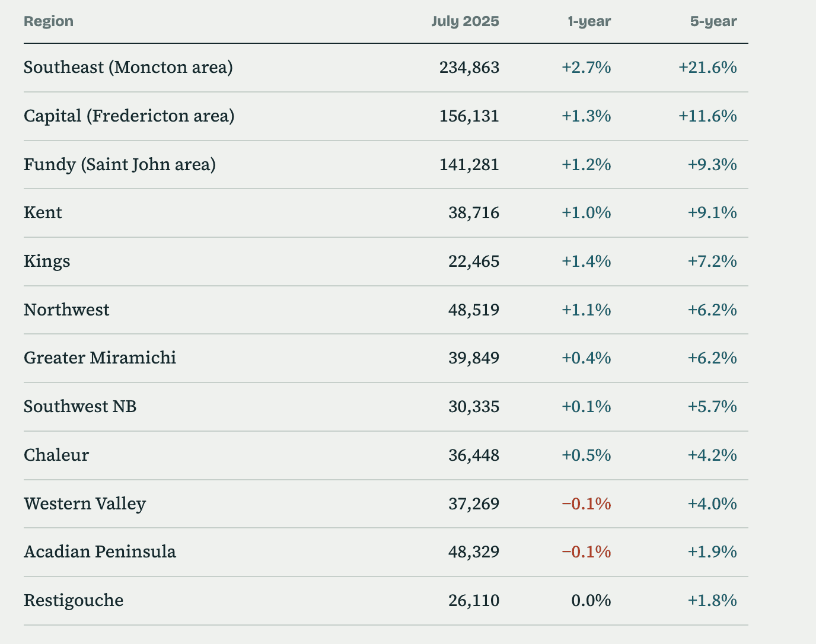Click the July 2025 column header

coord(465,21)
